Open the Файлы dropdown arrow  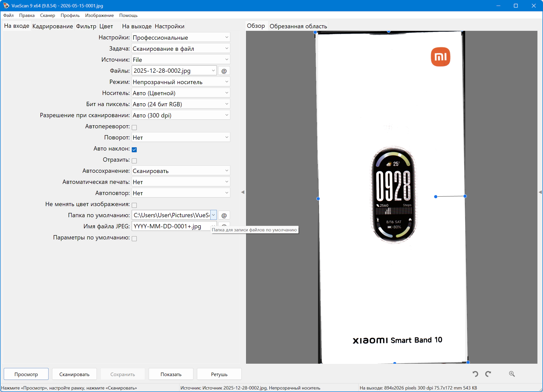(213, 71)
